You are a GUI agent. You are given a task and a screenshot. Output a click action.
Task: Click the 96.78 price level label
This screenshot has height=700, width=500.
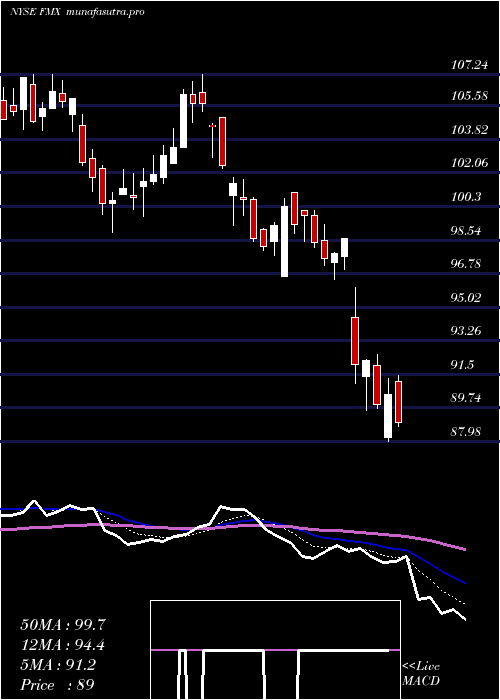pyautogui.click(x=467, y=264)
